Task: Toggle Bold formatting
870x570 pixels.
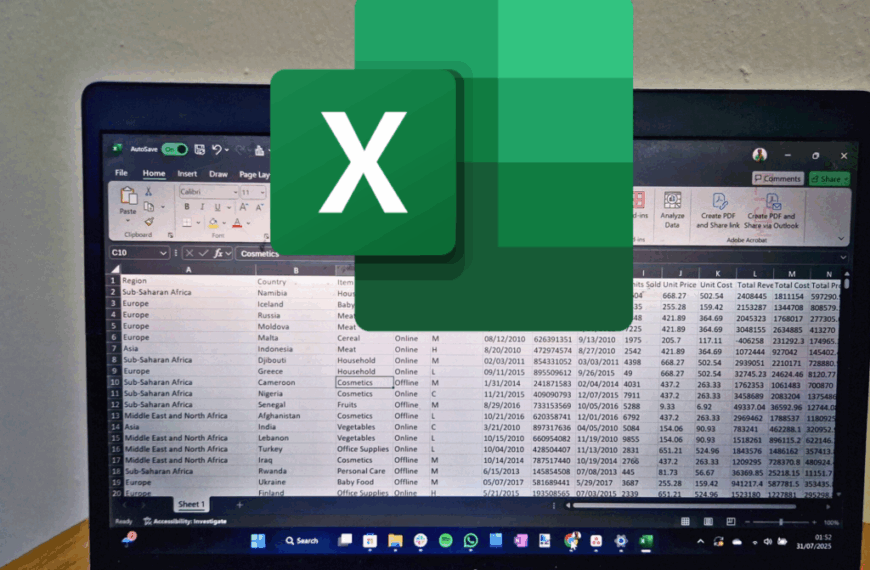Action: click(x=187, y=207)
